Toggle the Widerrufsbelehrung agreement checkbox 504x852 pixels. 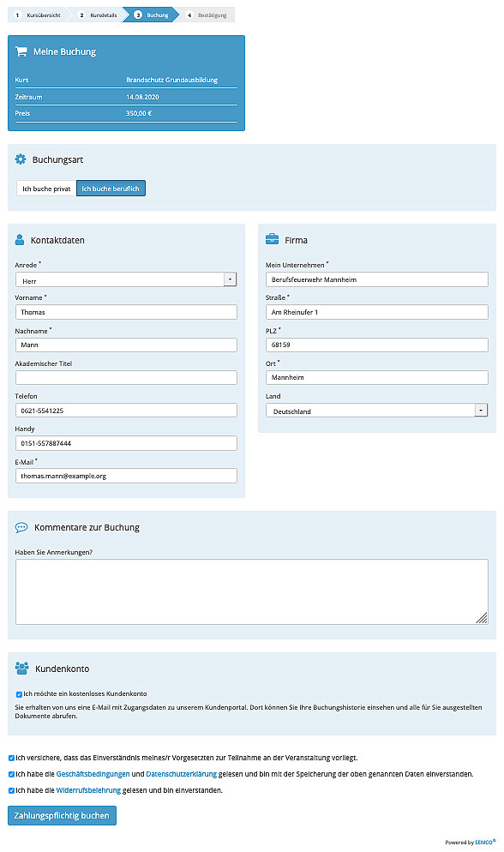[x=11, y=790]
